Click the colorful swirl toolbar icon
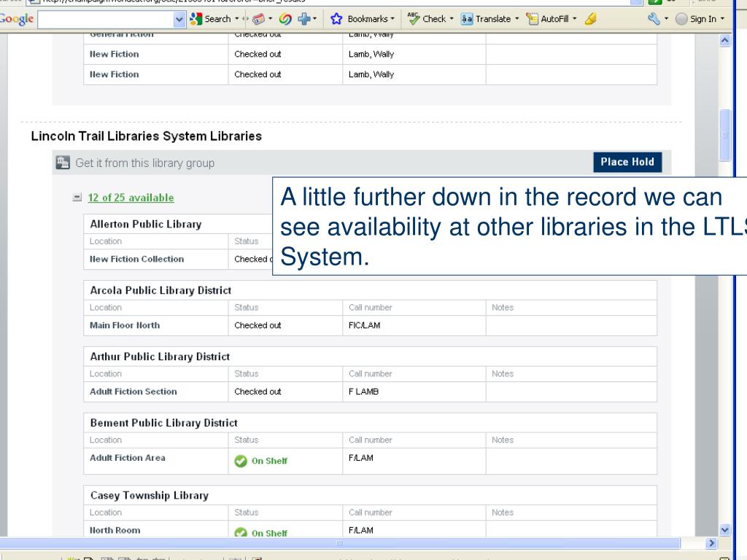The width and height of the screenshot is (747, 560). click(x=285, y=19)
